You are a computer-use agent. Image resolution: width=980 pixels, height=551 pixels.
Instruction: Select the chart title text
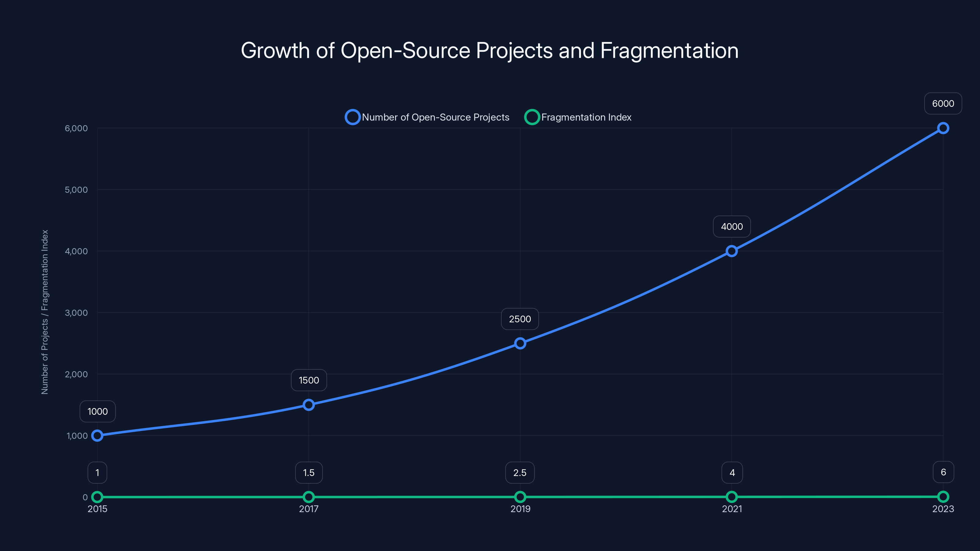point(490,50)
